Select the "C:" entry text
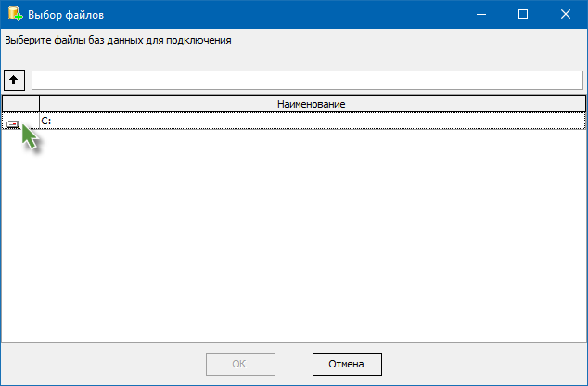 [46, 121]
